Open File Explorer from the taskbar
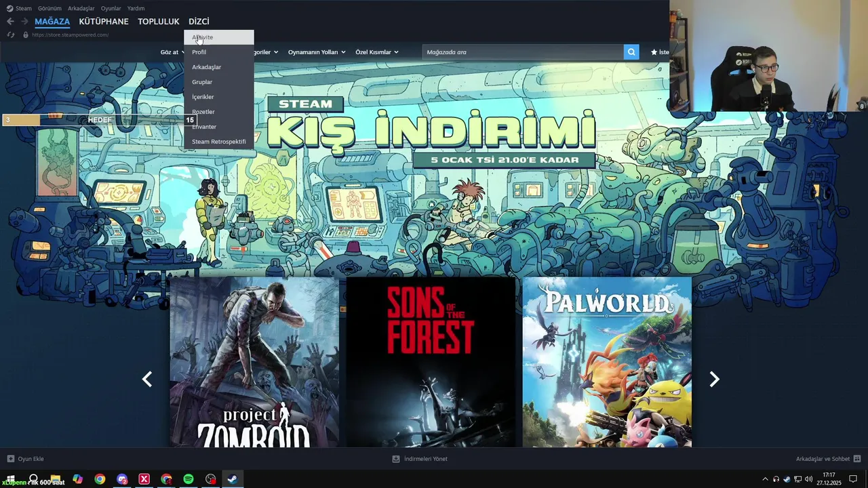The width and height of the screenshot is (868, 488). [56, 479]
